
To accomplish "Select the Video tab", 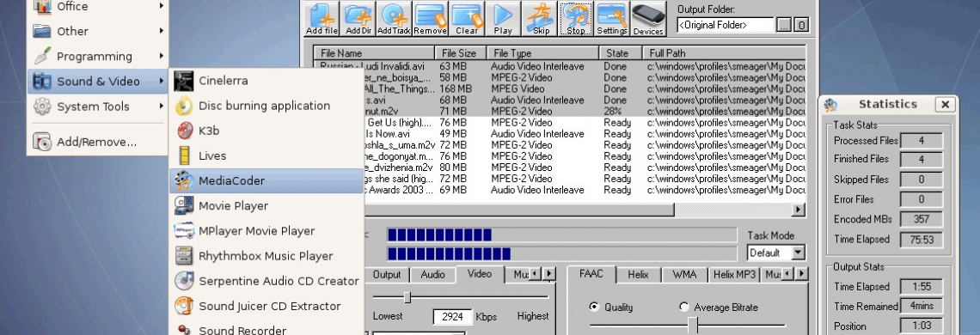I will point(480,274).
